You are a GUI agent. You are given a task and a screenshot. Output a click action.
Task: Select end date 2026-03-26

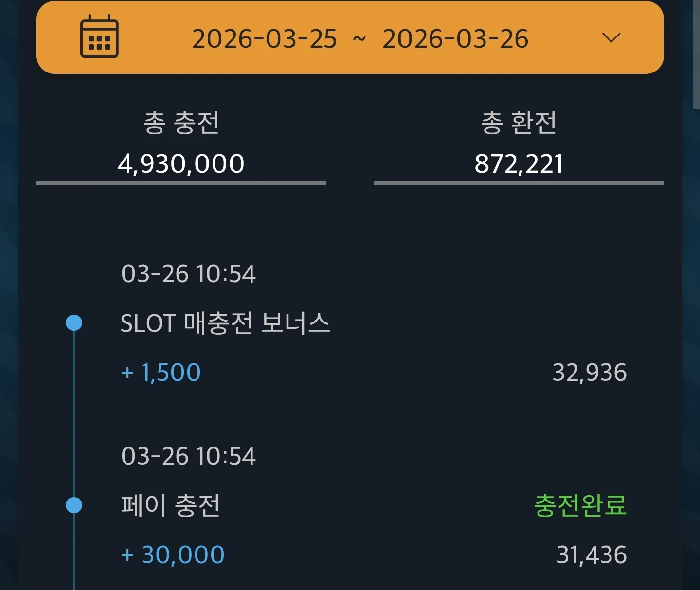click(x=455, y=39)
